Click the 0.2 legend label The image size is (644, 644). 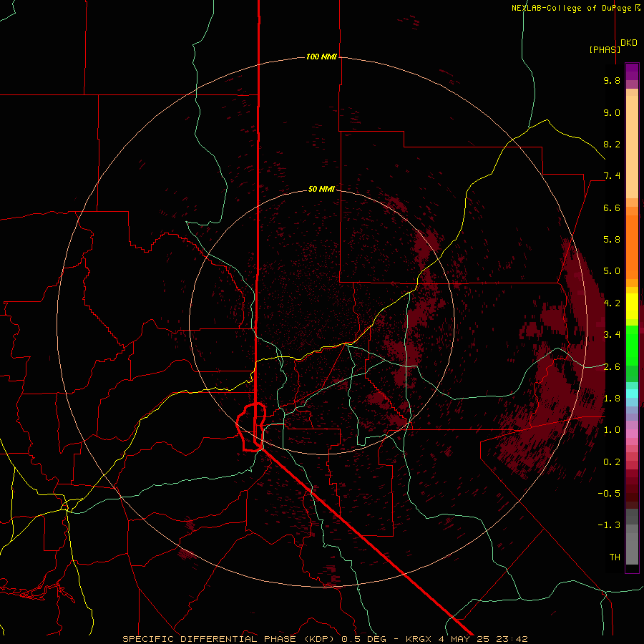coord(612,462)
